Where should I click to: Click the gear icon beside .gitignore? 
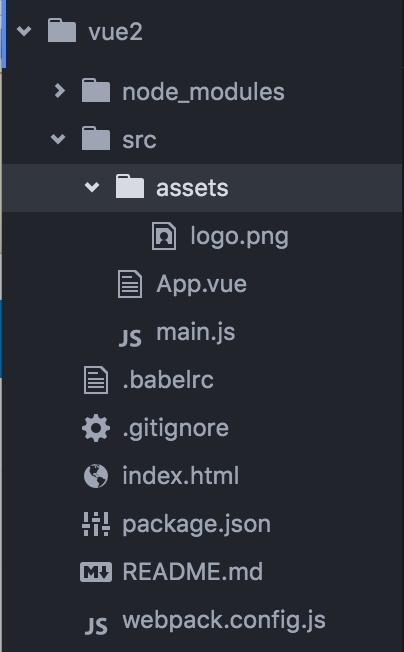tap(96, 428)
